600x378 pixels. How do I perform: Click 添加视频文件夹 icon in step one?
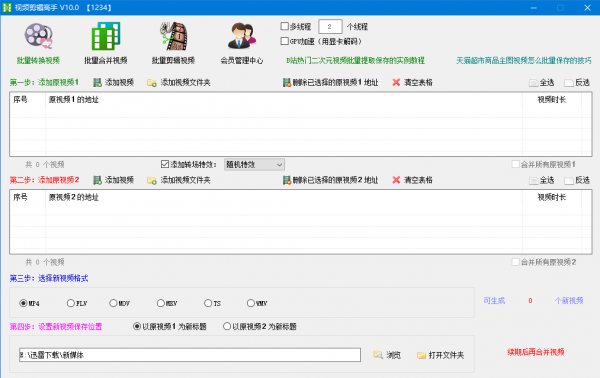click(x=152, y=83)
